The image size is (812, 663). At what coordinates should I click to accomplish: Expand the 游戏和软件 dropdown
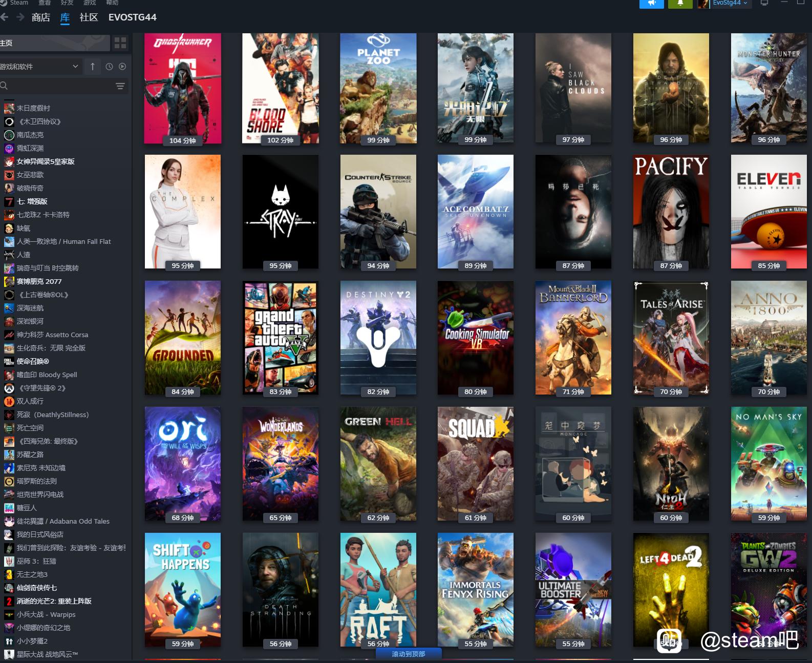[x=41, y=67]
